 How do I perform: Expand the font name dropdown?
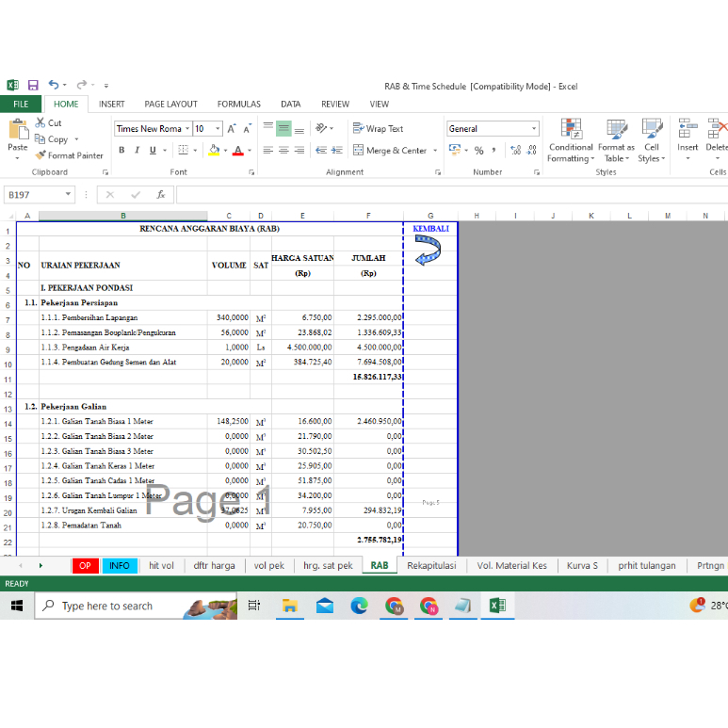click(x=187, y=129)
